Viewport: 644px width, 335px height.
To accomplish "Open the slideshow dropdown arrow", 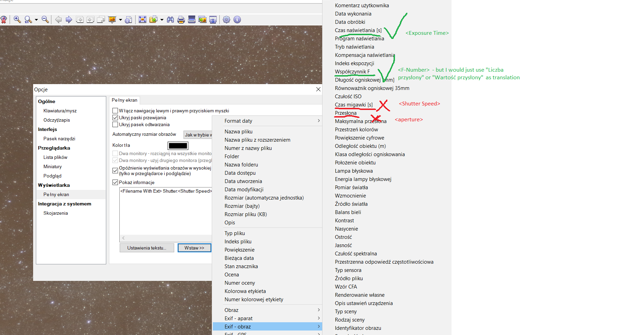I will click(x=120, y=20).
